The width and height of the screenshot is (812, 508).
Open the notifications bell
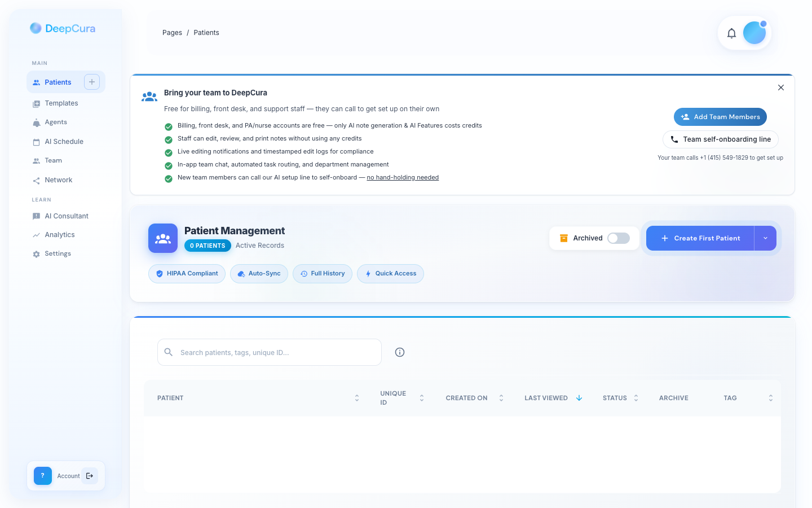[x=731, y=33]
